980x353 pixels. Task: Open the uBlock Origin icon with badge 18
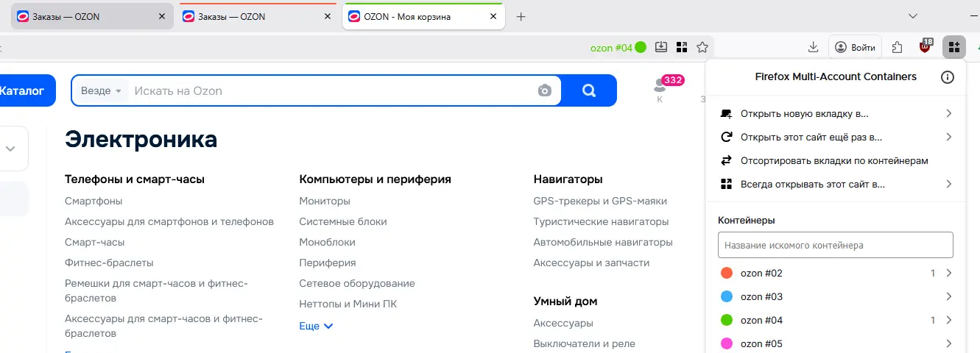926,47
